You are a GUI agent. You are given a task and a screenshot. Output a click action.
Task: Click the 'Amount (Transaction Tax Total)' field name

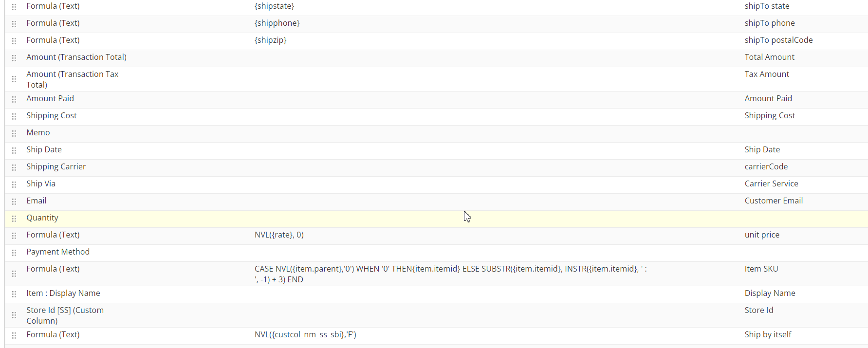coord(73,79)
